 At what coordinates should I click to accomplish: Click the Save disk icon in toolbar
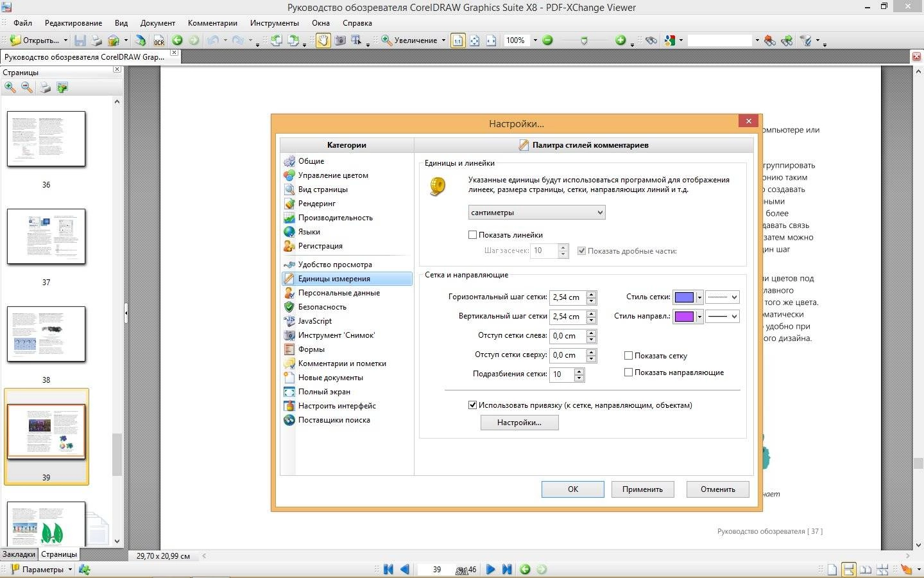point(80,40)
